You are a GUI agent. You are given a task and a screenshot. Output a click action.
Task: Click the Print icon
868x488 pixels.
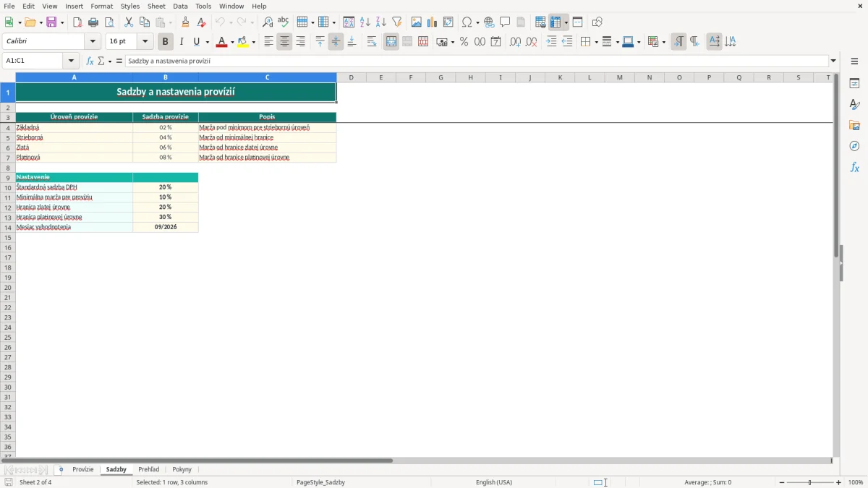(x=93, y=22)
